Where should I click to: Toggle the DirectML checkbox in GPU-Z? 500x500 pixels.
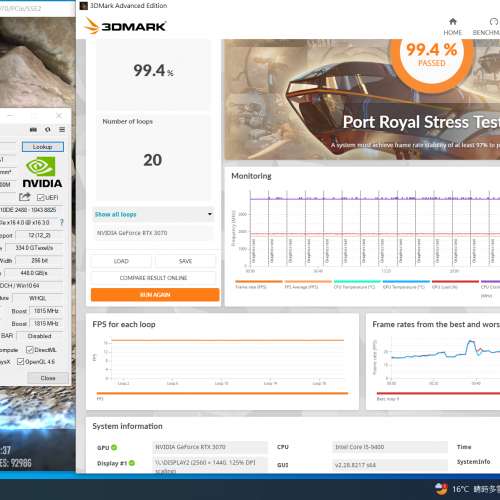point(30,350)
